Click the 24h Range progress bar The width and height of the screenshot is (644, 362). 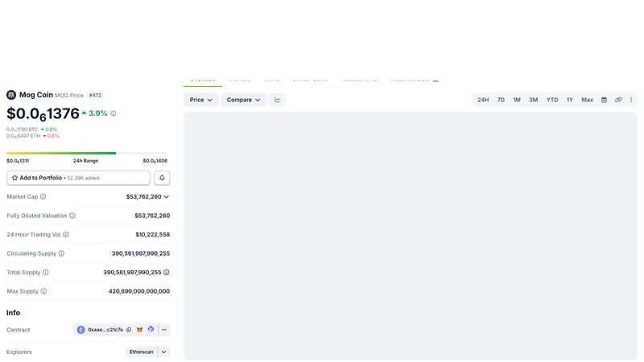click(87, 154)
